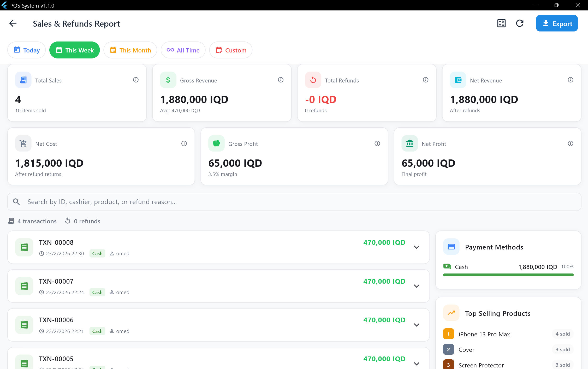Viewport: 588px width, 369px height.
Task: Click the back arrow icon
Action: click(x=13, y=23)
